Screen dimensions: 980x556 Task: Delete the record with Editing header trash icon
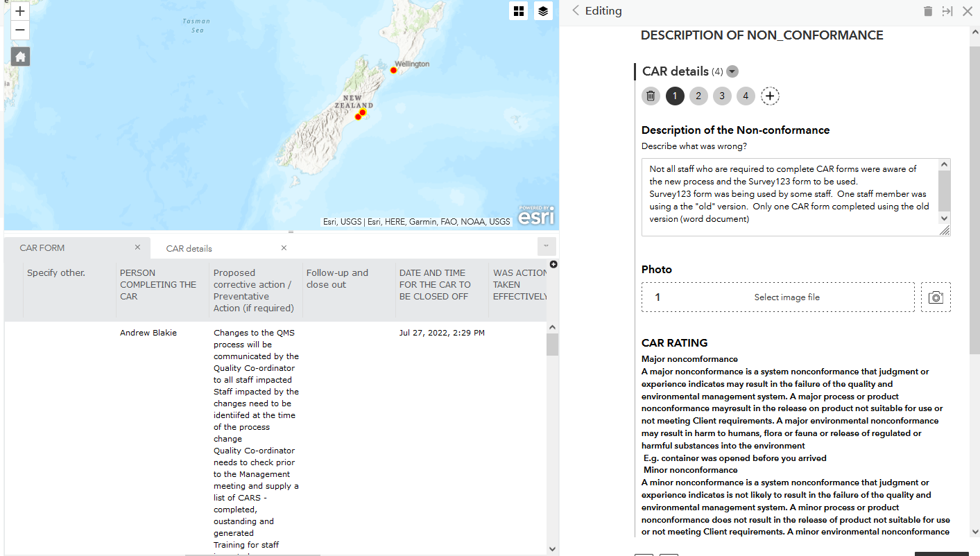coord(928,11)
